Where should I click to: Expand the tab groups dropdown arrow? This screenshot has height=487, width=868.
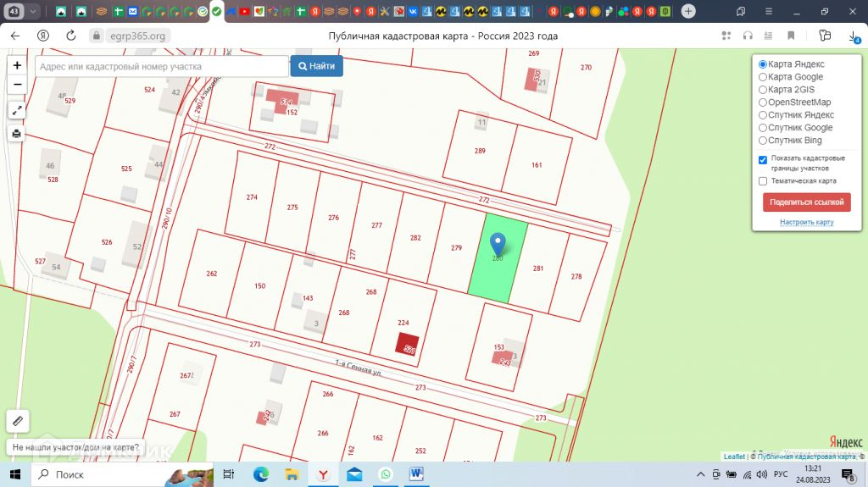click(33, 11)
